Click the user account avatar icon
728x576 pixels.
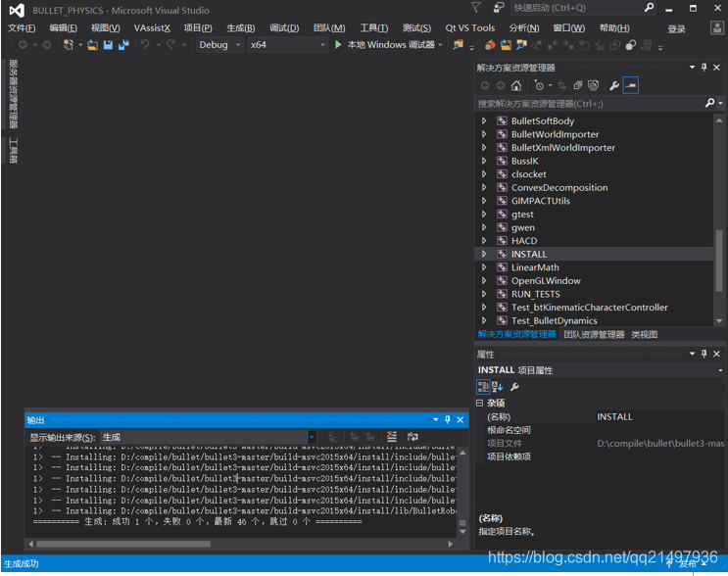717,27
